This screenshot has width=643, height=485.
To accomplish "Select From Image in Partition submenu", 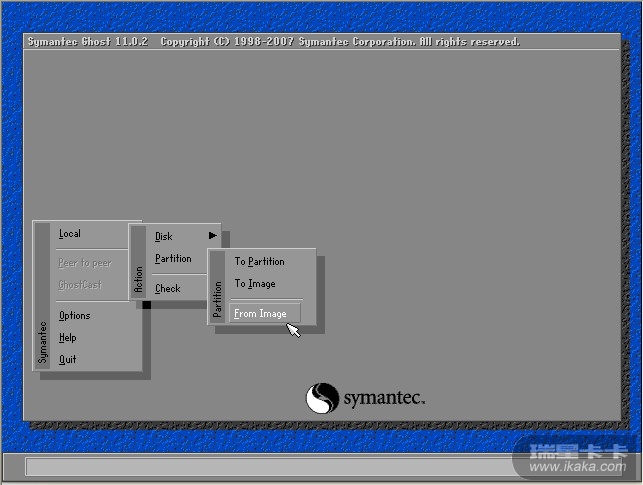I will coord(265,314).
